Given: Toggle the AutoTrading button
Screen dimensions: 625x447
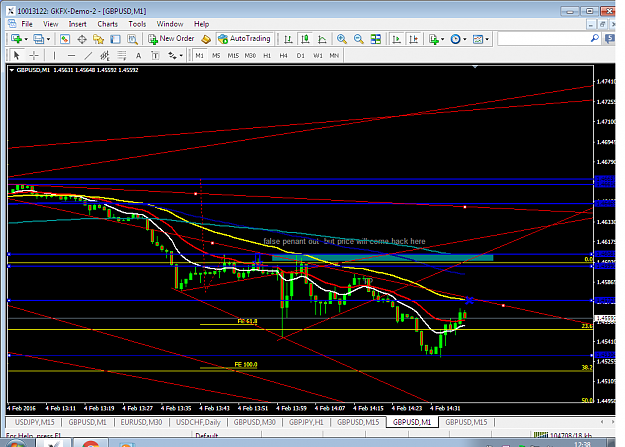Looking at the screenshot, I should point(244,39).
